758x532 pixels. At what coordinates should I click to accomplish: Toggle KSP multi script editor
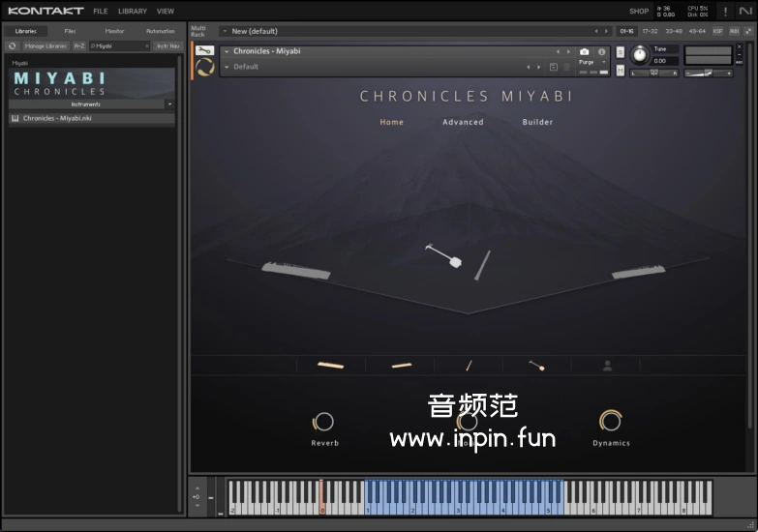point(718,31)
